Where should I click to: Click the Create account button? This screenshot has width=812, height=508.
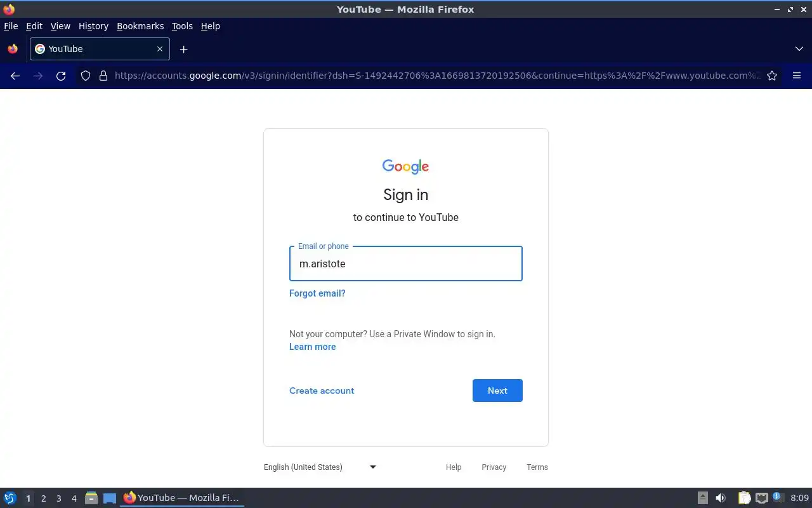tap(322, 391)
